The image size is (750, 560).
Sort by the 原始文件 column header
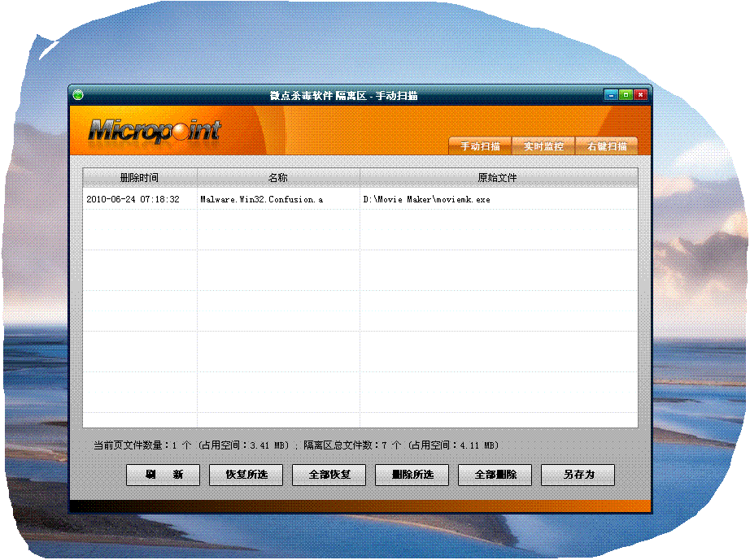coord(499,178)
